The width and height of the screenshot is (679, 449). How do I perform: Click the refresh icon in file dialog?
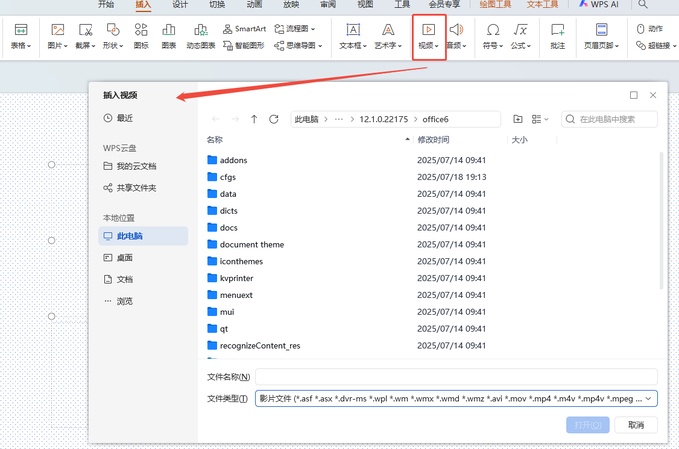click(271, 119)
